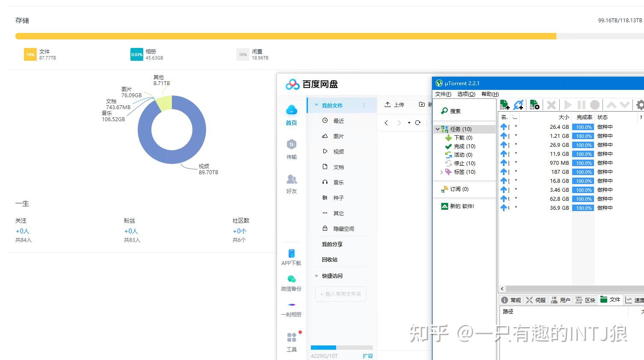Click the remove torrent X icon

click(552, 105)
